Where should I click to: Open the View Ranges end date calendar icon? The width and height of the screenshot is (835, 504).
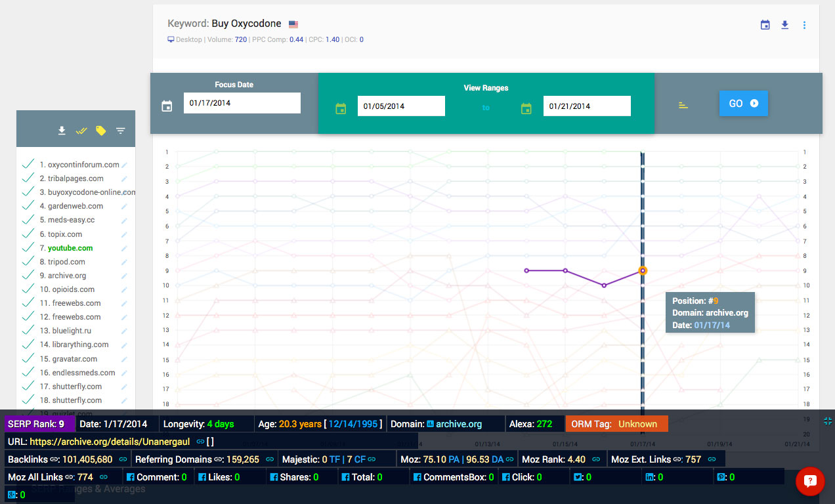(526, 109)
